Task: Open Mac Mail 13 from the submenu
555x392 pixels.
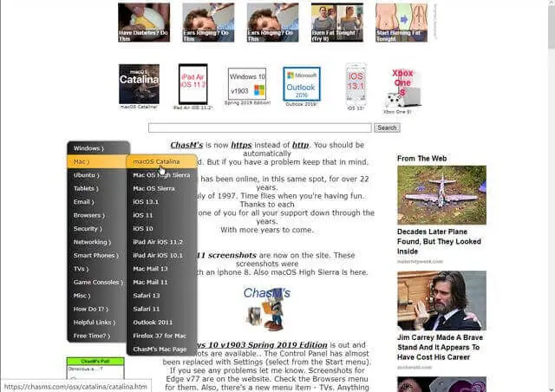Action: [162, 269]
